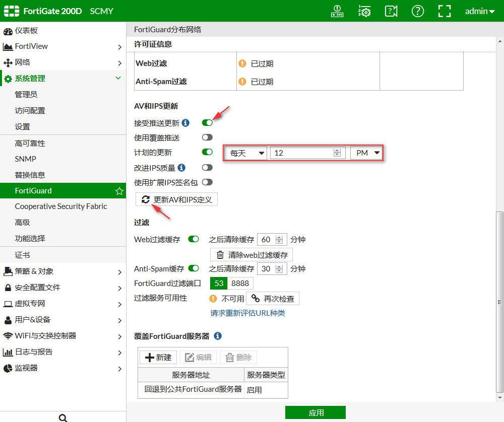Viewport: 504px width, 422px height.
Task: Open the 每天 schedule frequency dropdown
Action: (246, 153)
